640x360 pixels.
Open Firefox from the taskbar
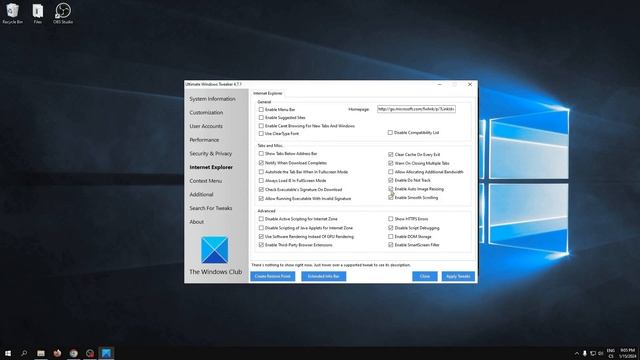click(57, 353)
